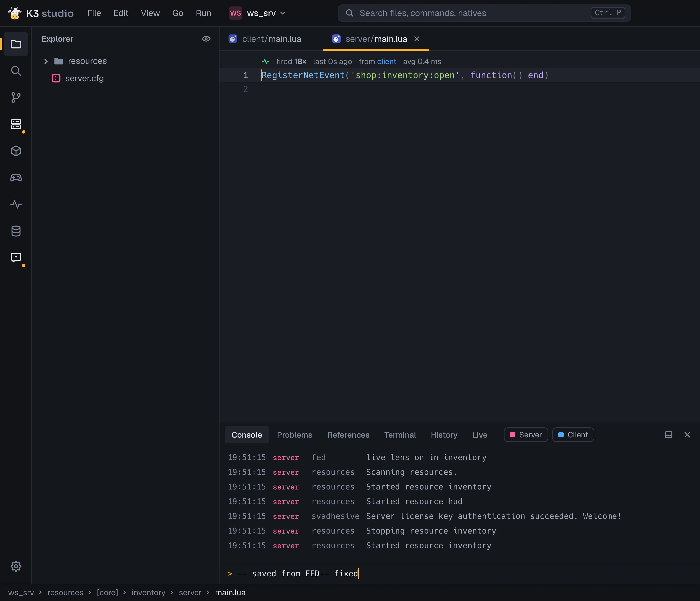Open the Go menu

pyautogui.click(x=178, y=13)
